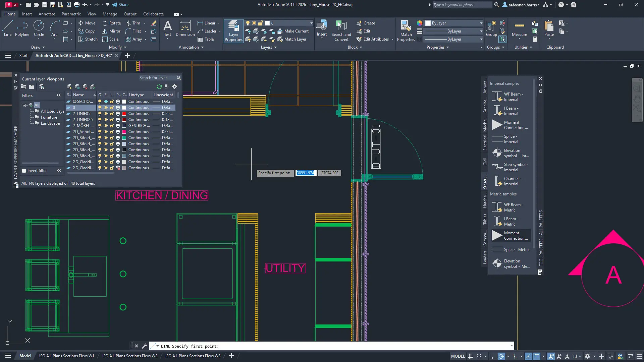Click the Match Properties tool
This screenshot has width=644, height=362.
tap(406, 30)
